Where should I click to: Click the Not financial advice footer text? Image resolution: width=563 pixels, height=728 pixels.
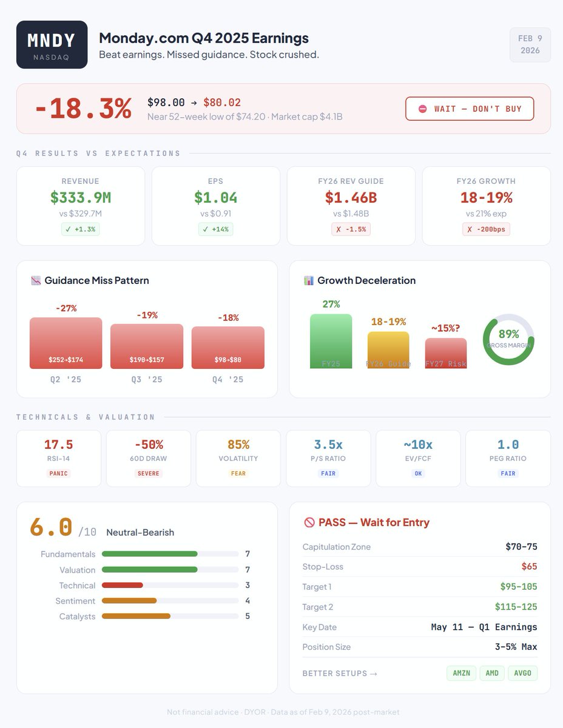pyautogui.click(x=283, y=712)
